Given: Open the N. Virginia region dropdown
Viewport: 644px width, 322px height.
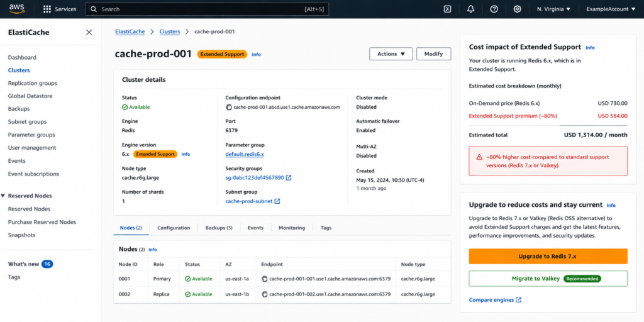Looking at the screenshot, I should [x=553, y=9].
